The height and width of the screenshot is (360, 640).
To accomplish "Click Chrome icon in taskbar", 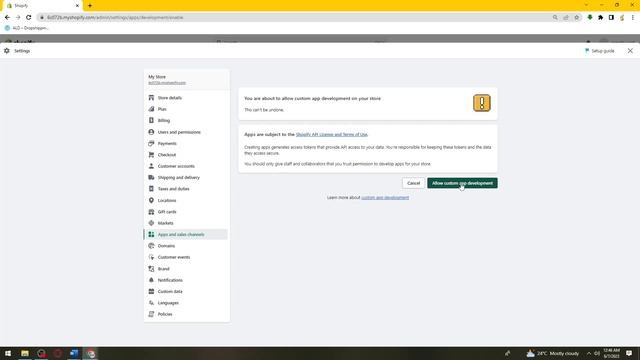I will point(91,353).
